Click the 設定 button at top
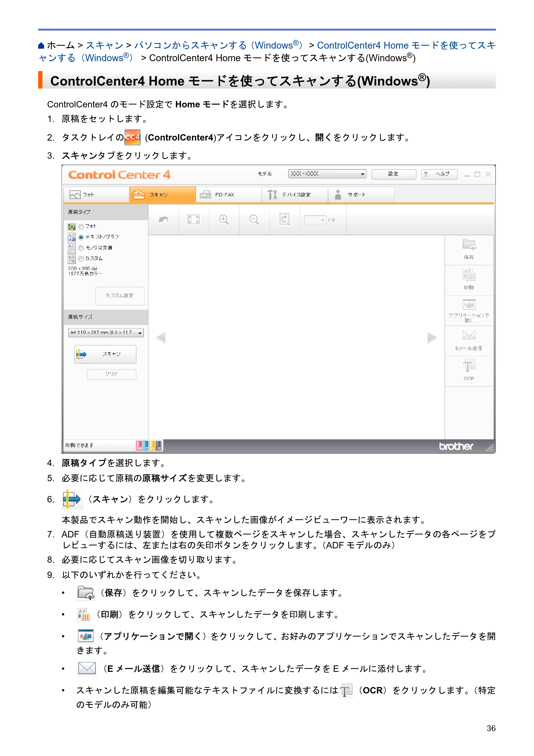This screenshot has width=534, height=756. click(x=394, y=174)
